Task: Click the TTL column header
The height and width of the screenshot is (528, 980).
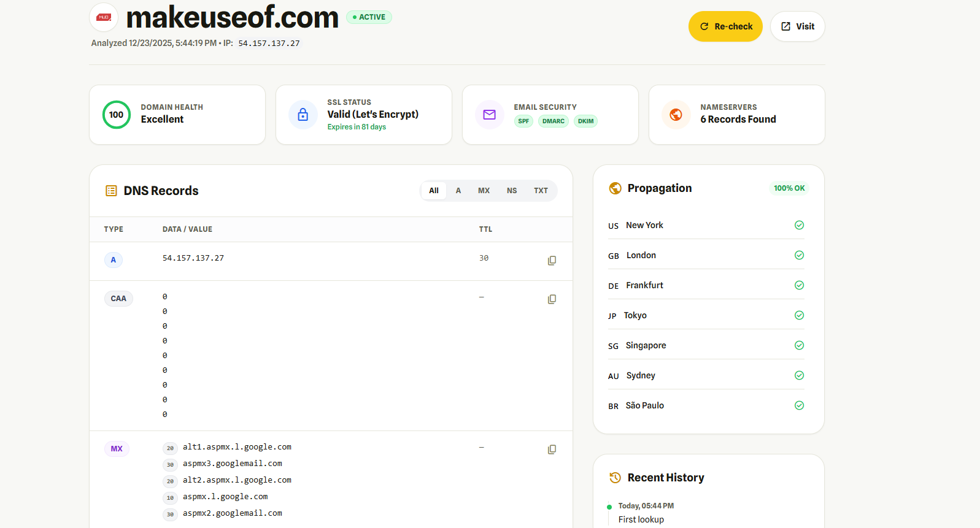Action: 485,229
